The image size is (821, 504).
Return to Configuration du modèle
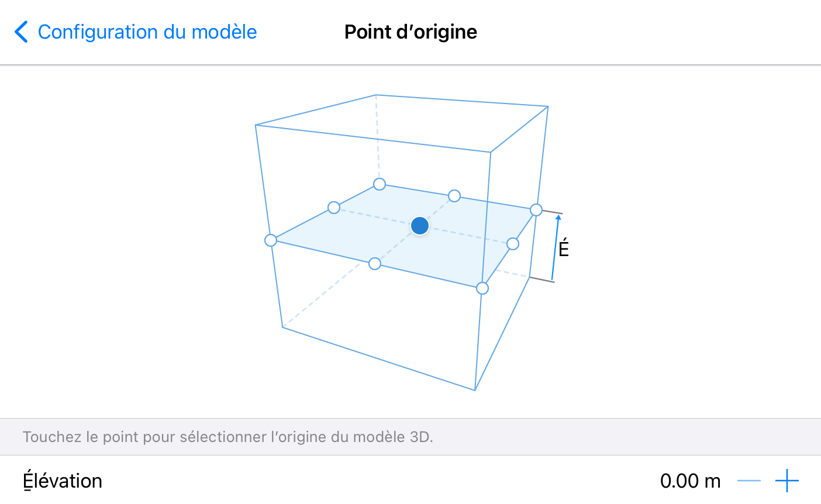point(147,32)
